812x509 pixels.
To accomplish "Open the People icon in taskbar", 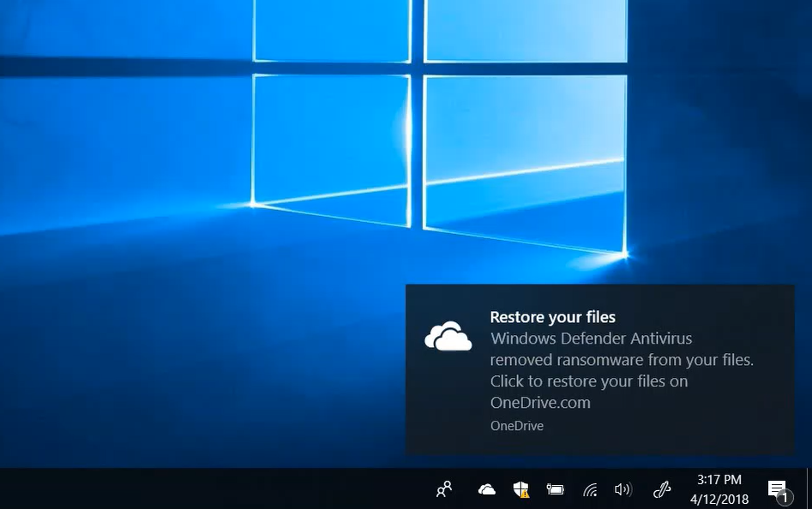I will pos(443,489).
